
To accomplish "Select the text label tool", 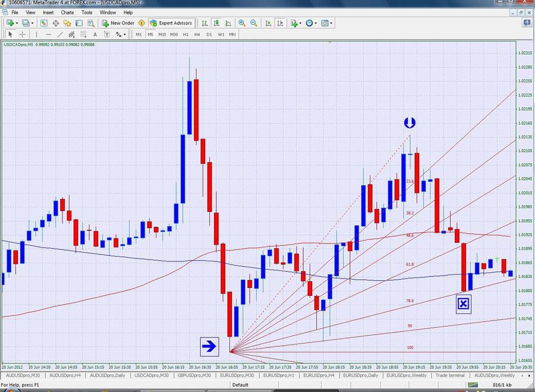I will pyautogui.click(x=95, y=34).
